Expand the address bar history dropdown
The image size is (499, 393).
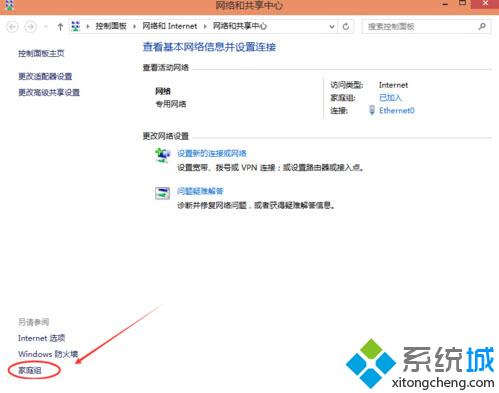tap(332, 27)
